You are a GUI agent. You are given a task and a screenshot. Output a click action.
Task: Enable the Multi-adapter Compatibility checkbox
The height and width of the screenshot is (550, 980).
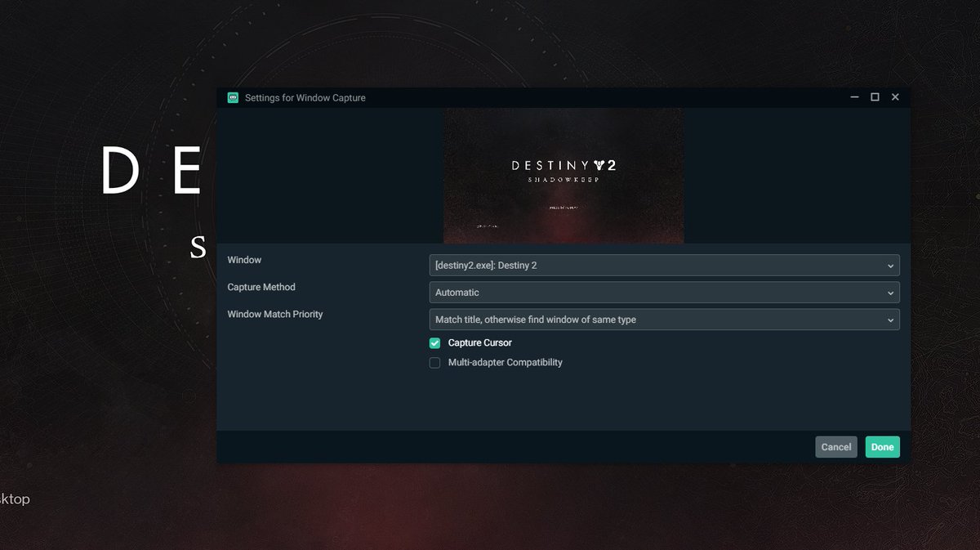[x=434, y=363]
